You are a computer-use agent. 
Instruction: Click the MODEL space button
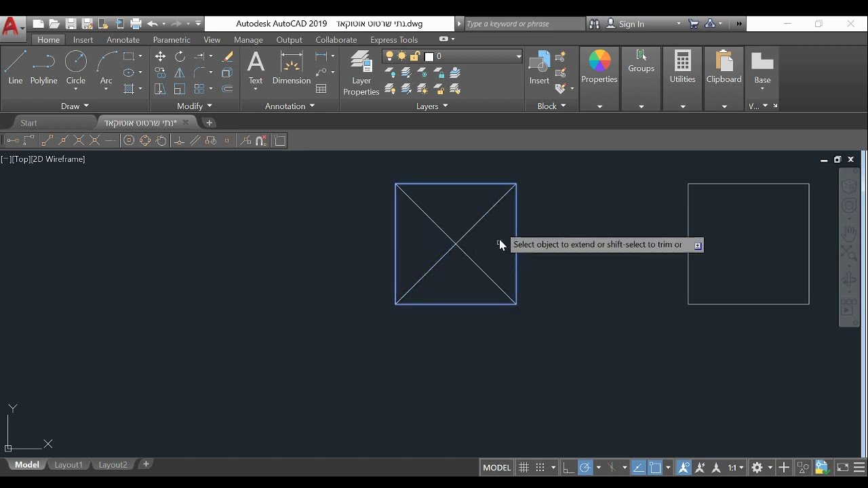tap(496, 468)
